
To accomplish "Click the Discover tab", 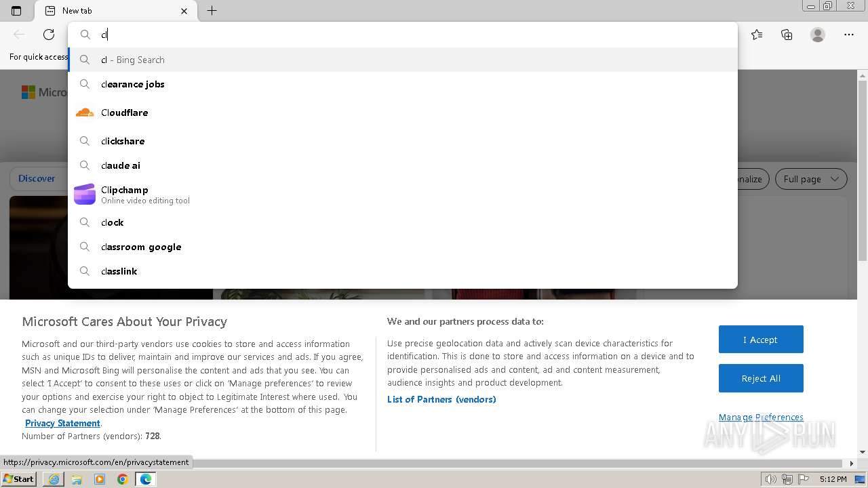I will (37, 179).
